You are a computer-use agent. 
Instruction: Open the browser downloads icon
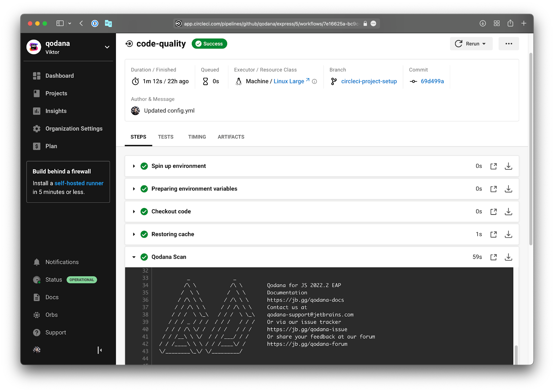[x=483, y=23]
